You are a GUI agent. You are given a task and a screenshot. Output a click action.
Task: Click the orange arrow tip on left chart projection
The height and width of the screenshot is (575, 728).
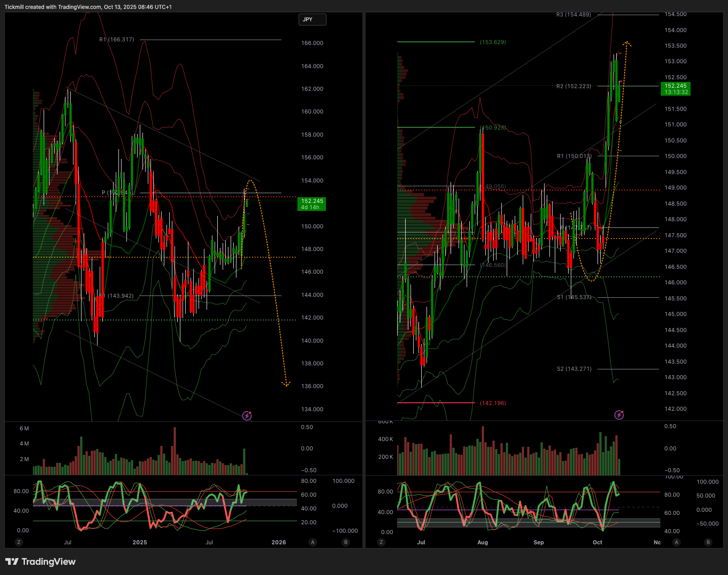(286, 384)
